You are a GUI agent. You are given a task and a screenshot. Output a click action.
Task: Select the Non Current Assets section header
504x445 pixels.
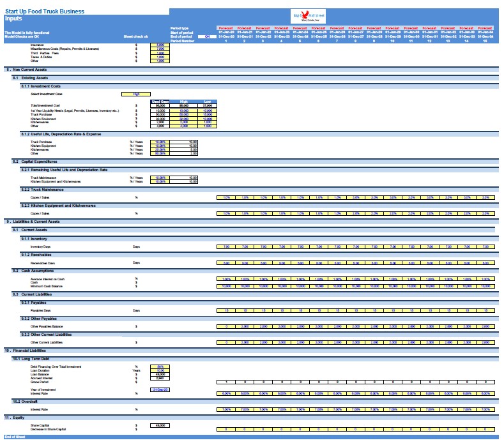click(29, 69)
